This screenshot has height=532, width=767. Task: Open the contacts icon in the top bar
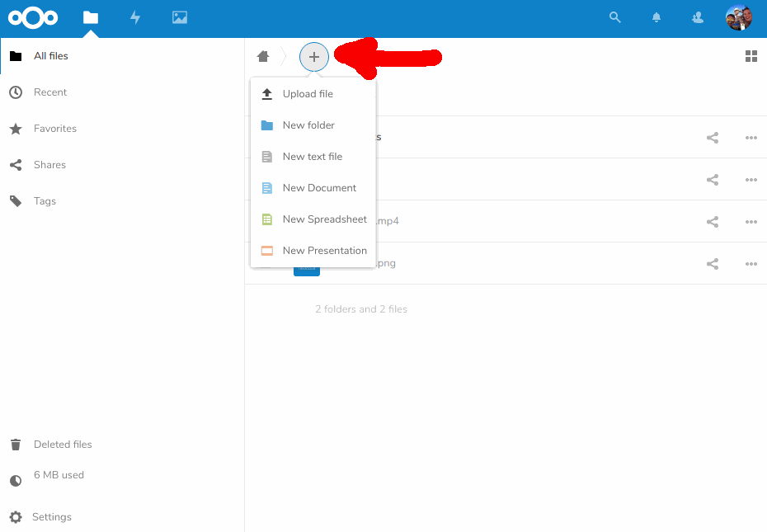698,16
